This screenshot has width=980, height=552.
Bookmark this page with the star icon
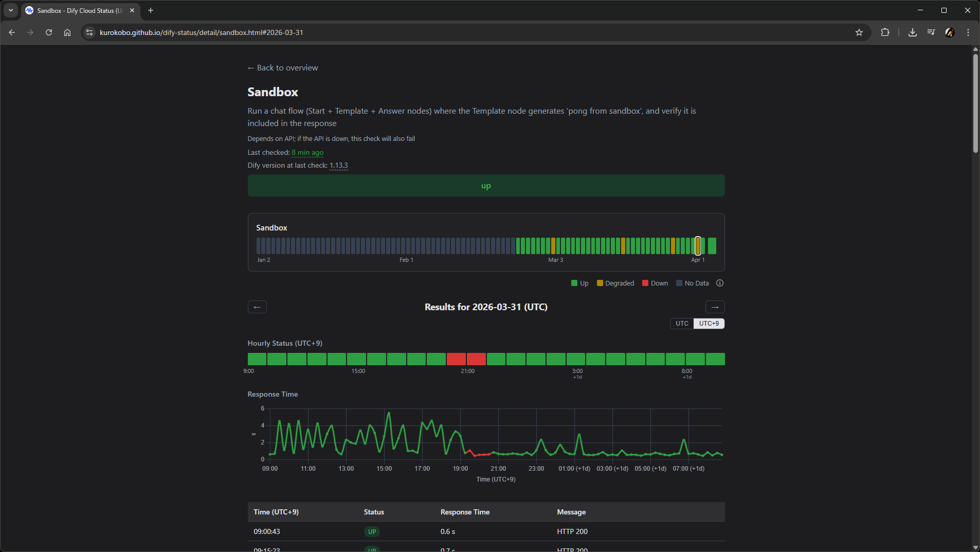(x=859, y=32)
